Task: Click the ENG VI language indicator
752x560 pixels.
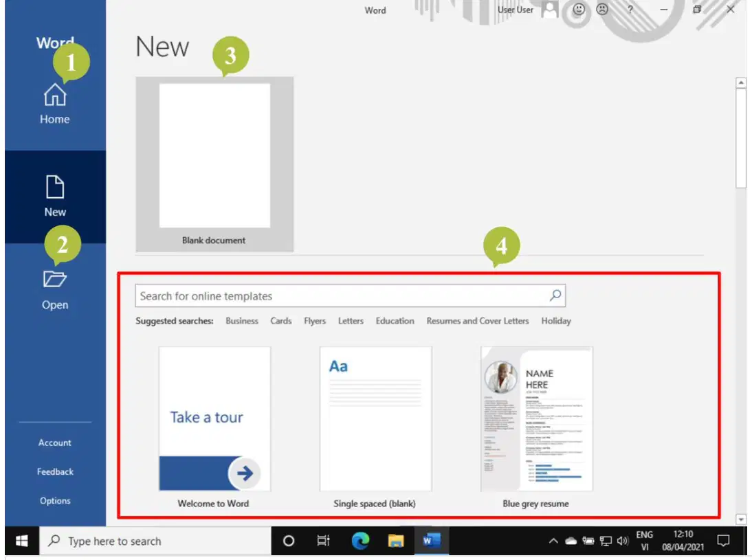Action: click(645, 541)
